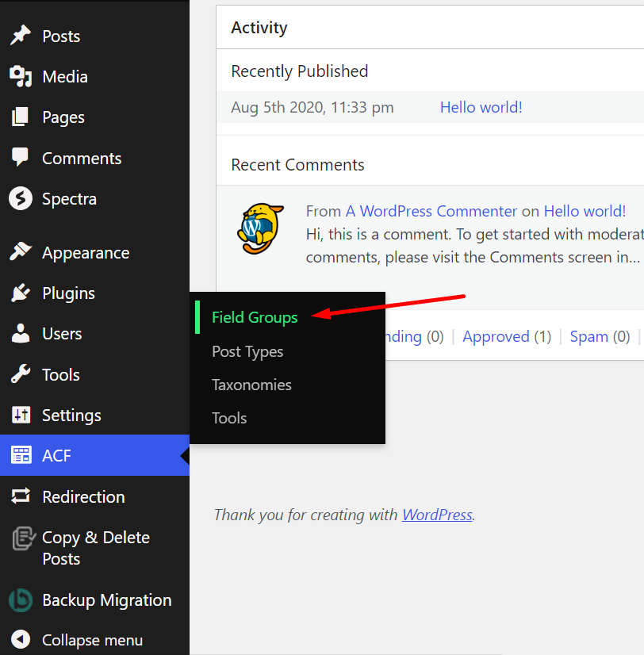Click the Plugins plug icon
The height and width of the screenshot is (655, 644).
[x=20, y=293]
